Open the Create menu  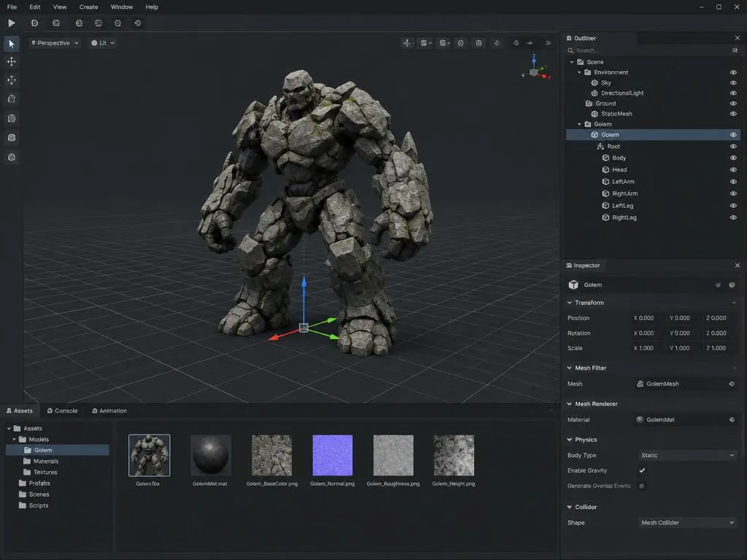tap(88, 7)
